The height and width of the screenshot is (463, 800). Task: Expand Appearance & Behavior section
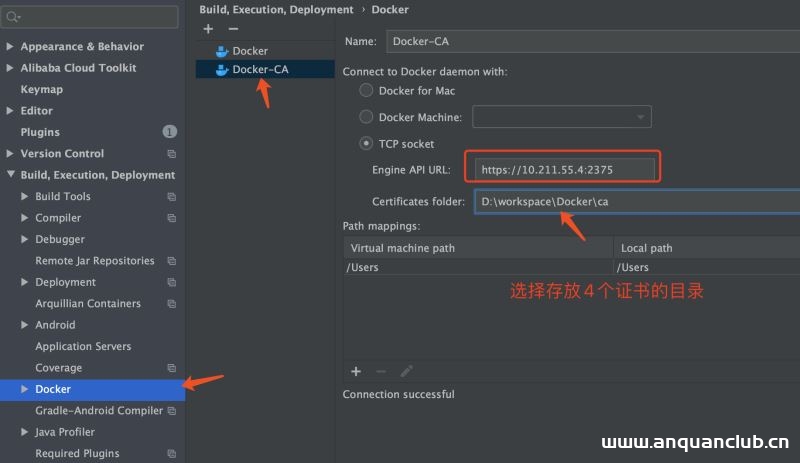(10, 46)
